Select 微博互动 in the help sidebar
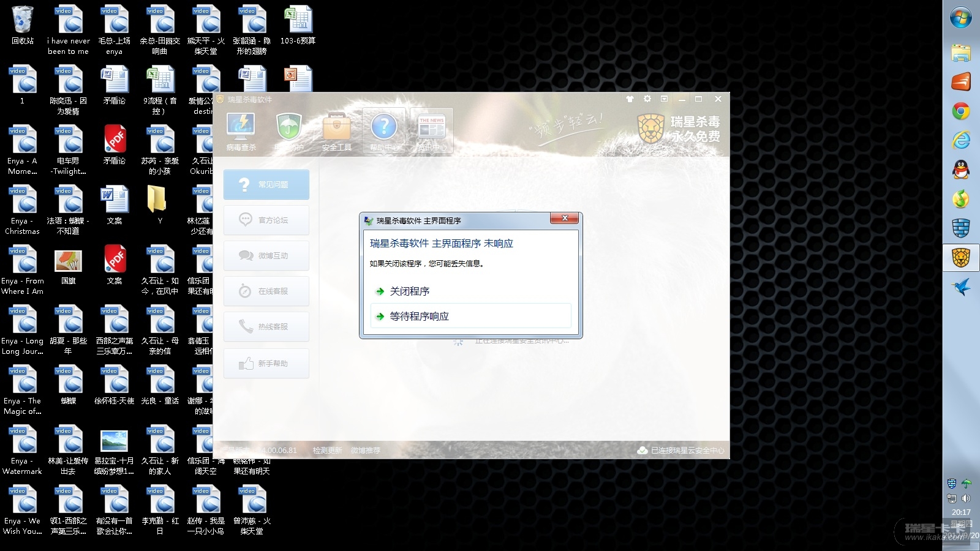Image resolution: width=980 pixels, height=551 pixels. click(266, 255)
